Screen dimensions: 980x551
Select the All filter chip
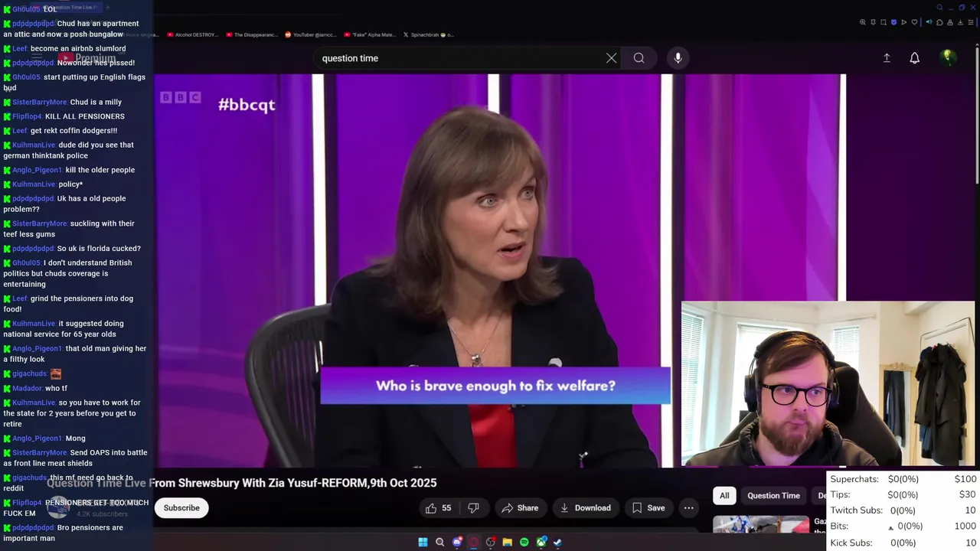(724, 496)
